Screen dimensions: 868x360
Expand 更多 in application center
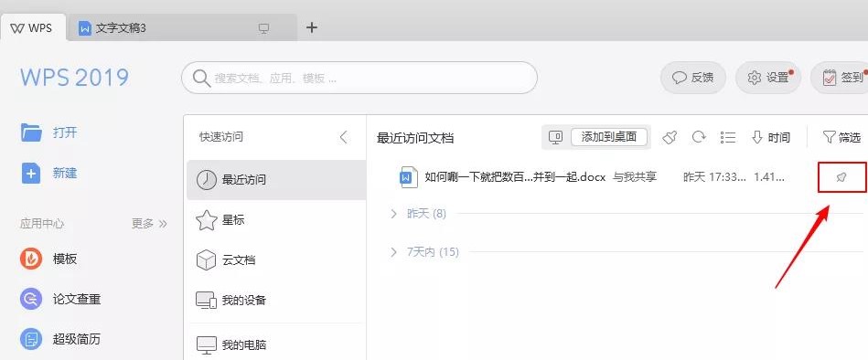pos(149,224)
